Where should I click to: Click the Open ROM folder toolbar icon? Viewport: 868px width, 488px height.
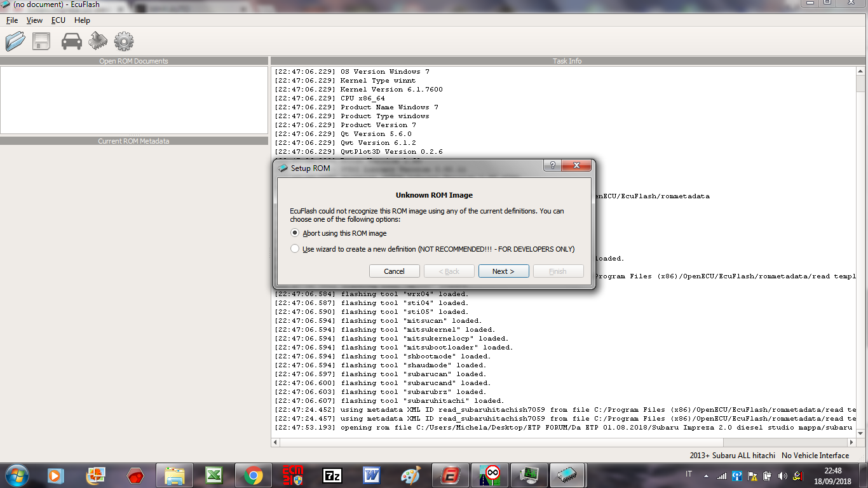point(15,42)
